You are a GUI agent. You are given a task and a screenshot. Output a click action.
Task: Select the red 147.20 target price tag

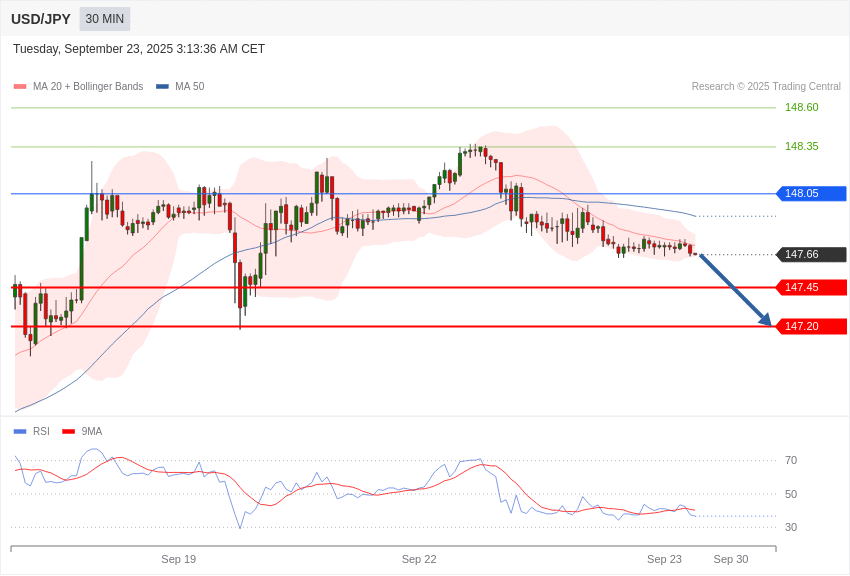coord(811,327)
